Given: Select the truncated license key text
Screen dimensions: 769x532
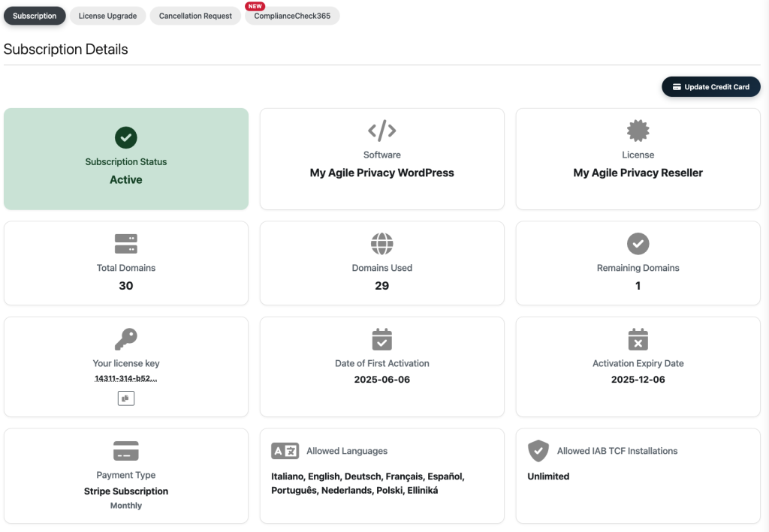Looking at the screenshot, I should point(126,379).
